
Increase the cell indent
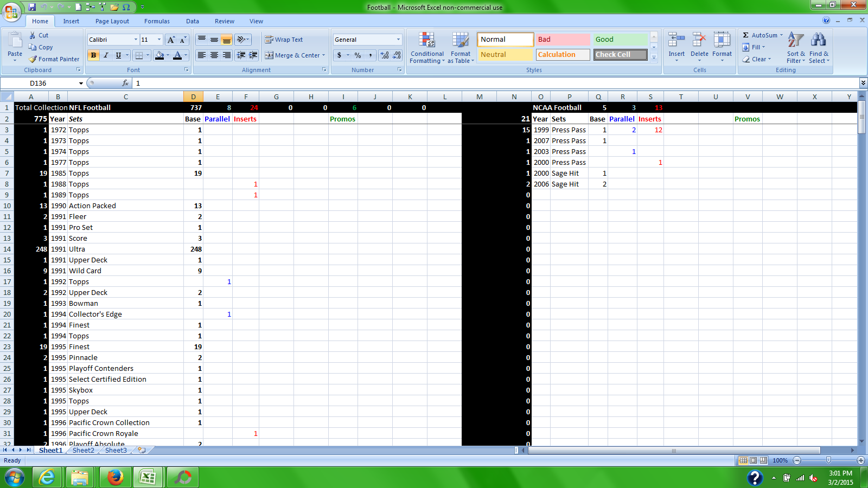pos(253,55)
